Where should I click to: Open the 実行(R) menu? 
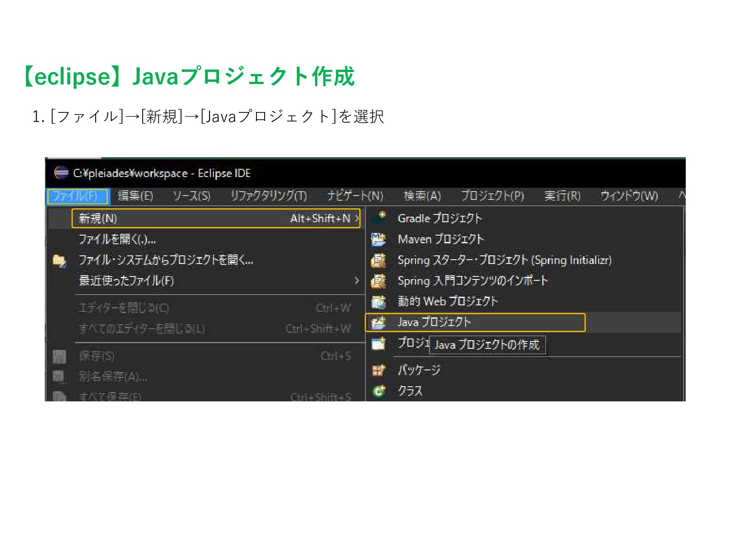pos(562,196)
